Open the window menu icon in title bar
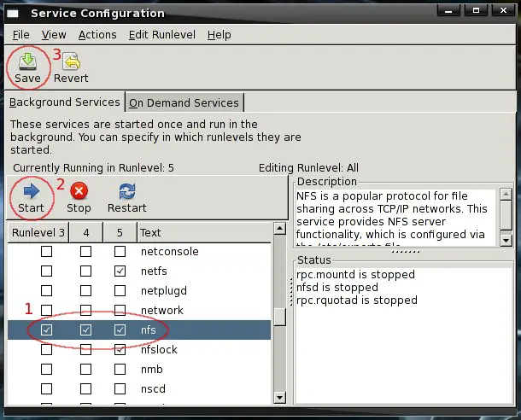Screen dimensions: 521x420 [15, 13]
